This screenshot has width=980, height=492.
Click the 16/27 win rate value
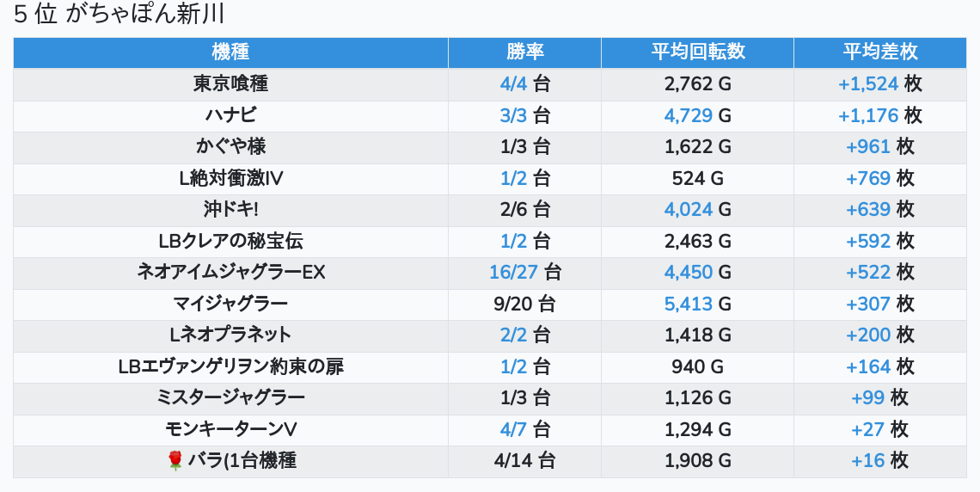(513, 273)
